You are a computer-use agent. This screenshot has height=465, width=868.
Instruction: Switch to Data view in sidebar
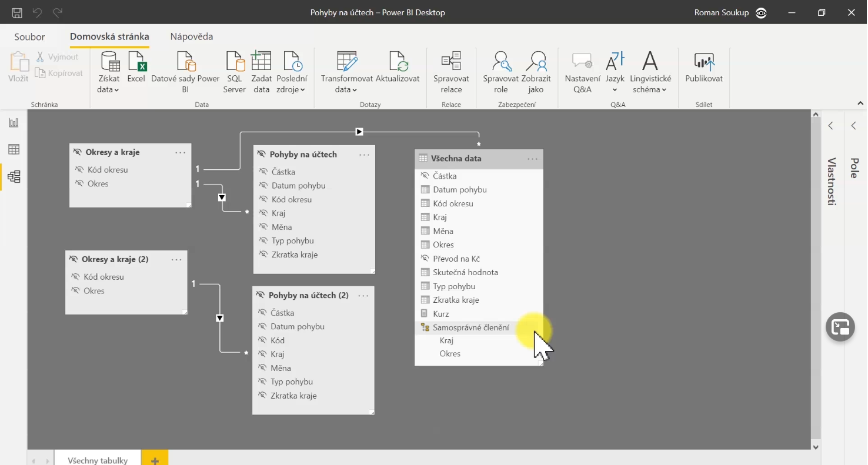[x=14, y=149]
